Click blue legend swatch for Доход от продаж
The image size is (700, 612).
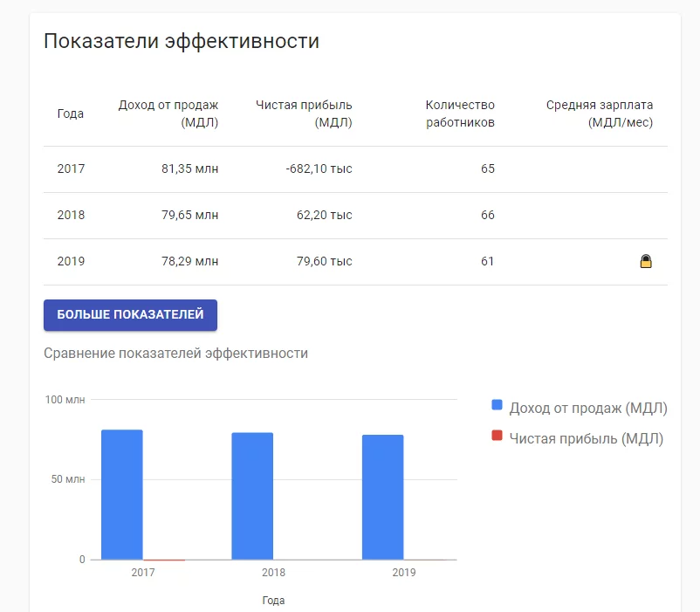(498, 405)
